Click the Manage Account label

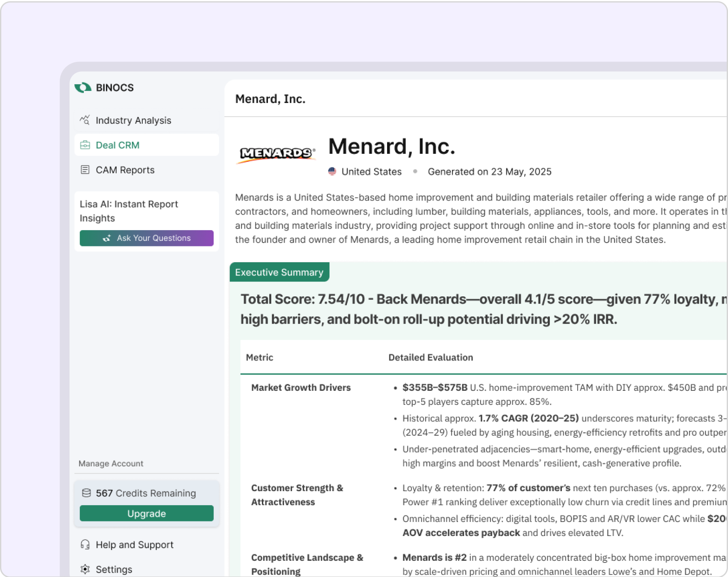pos(111,463)
